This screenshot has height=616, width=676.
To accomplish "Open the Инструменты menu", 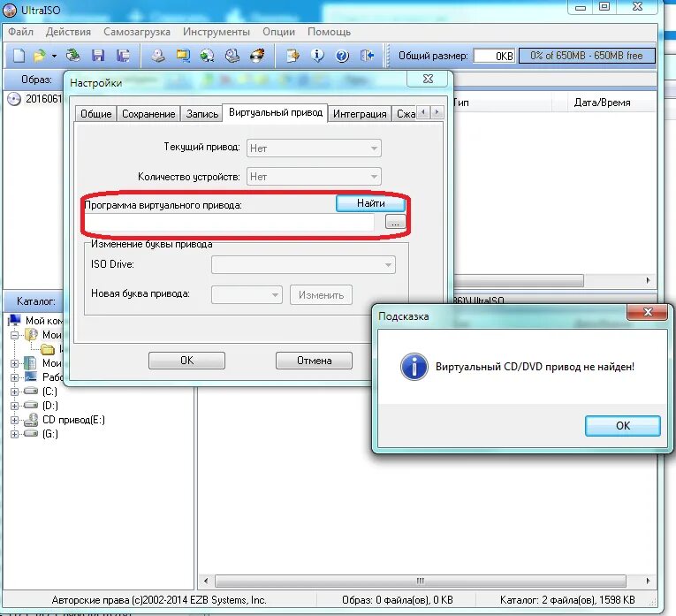I will [216, 32].
